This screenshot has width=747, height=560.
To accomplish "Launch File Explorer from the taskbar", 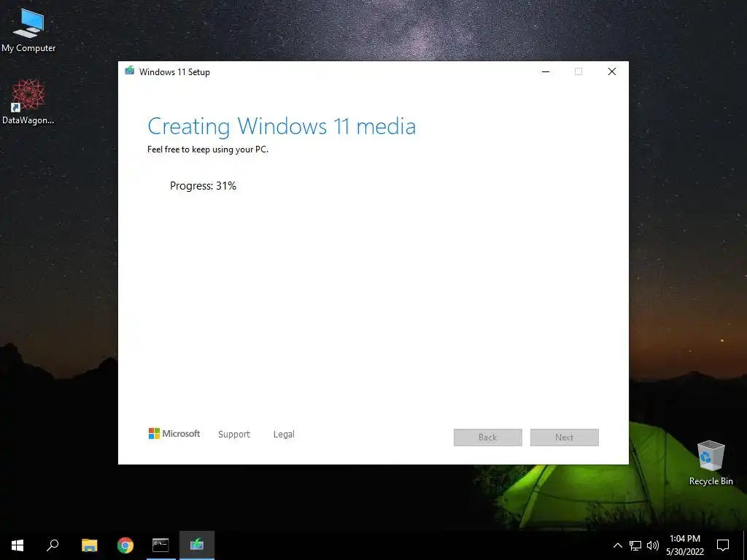I will click(89, 545).
